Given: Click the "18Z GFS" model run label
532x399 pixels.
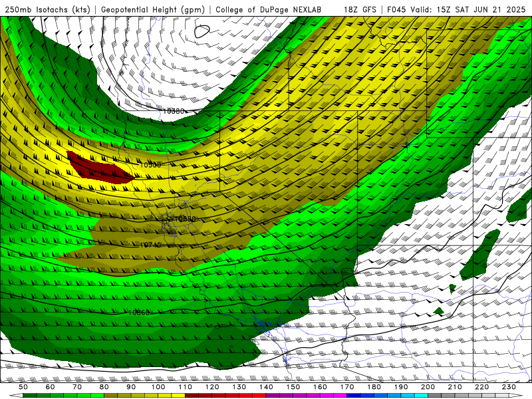Looking at the screenshot, I should click(x=360, y=9).
